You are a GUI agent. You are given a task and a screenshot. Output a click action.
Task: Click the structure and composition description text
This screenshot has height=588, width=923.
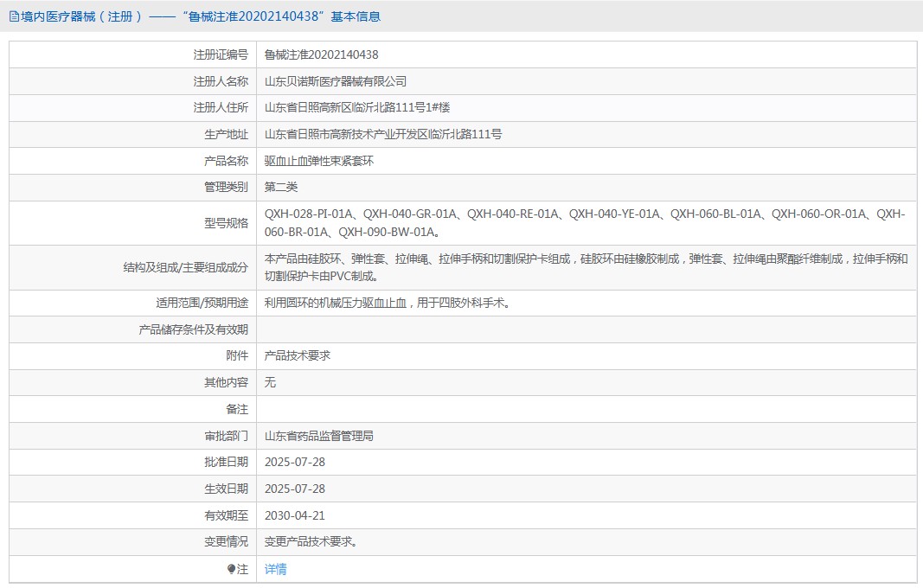click(586, 268)
